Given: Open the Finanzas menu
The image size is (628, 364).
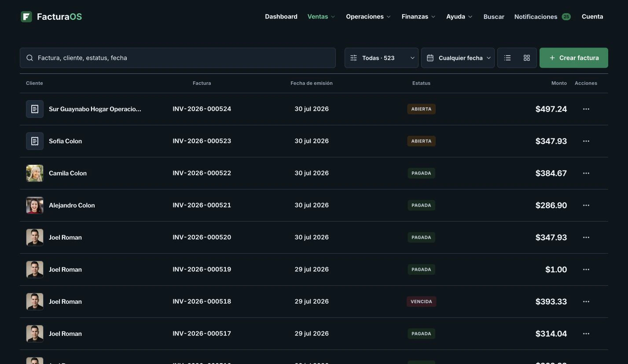Looking at the screenshot, I should tap(419, 17).
